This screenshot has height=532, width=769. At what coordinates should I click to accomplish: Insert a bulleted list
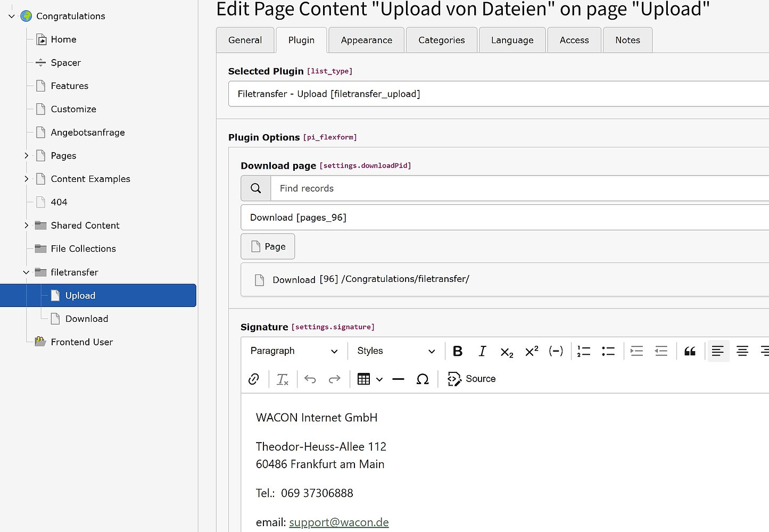pyautogui.click(x=608, y=351)
